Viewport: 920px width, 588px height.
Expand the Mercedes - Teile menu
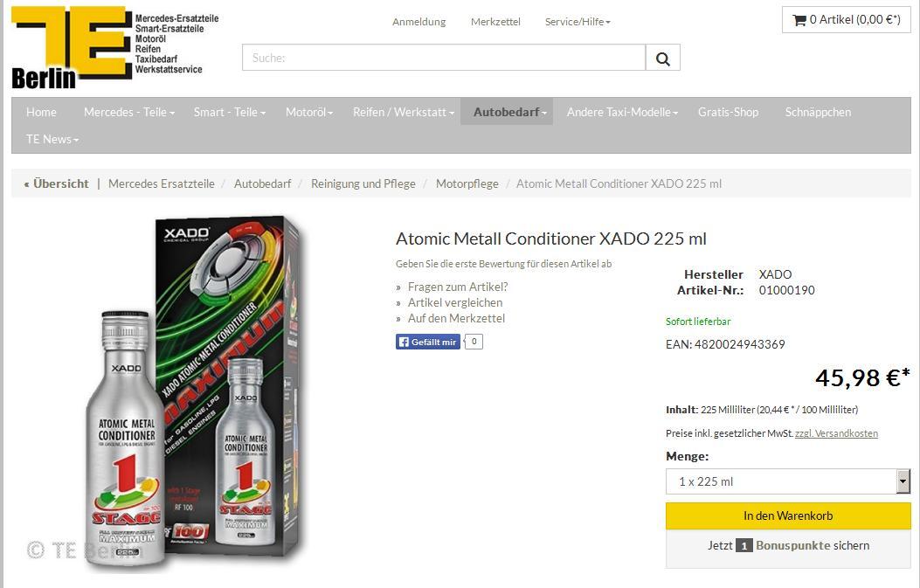(x=129, y=112)
